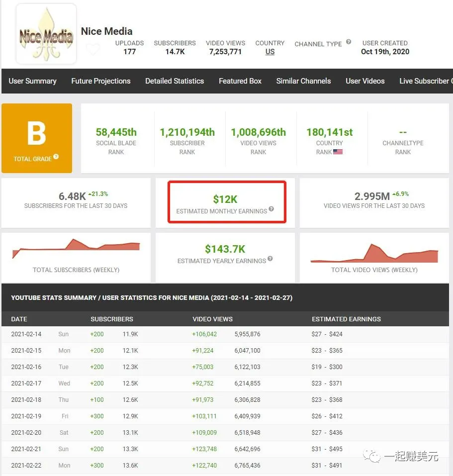Click the $143.7K yearly earnings value
Image resolution: width=453 pixels, height=476 pixels.
[225, 249]
